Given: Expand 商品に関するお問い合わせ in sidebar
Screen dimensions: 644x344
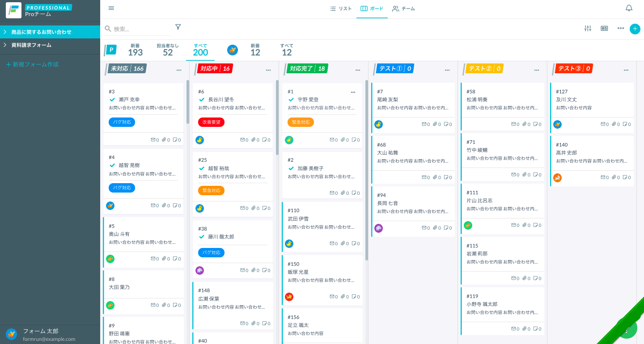Looking at the screenshot, I should click(5, 32).
